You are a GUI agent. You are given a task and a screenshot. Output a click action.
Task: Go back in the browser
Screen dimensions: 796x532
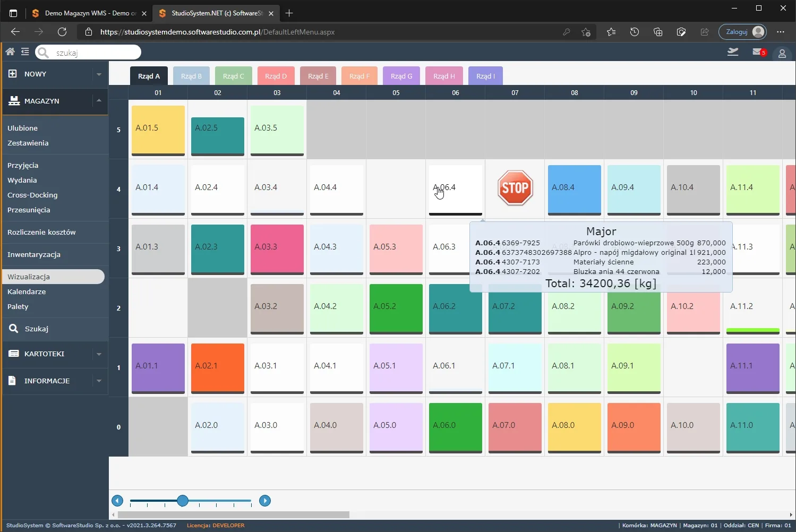pos(15,32)
